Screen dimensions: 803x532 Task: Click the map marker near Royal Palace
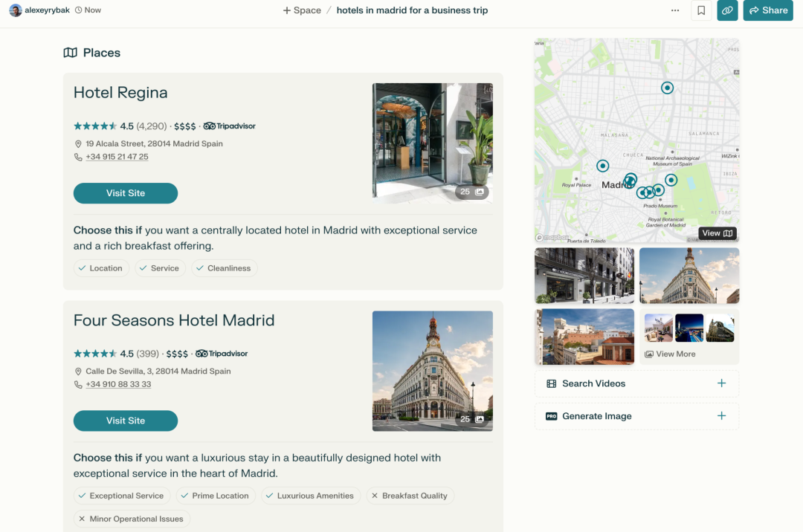(603, 166)
